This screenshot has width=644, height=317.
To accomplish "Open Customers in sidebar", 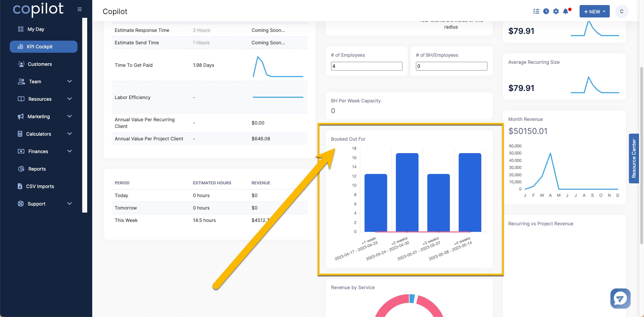I will point(40,64).
